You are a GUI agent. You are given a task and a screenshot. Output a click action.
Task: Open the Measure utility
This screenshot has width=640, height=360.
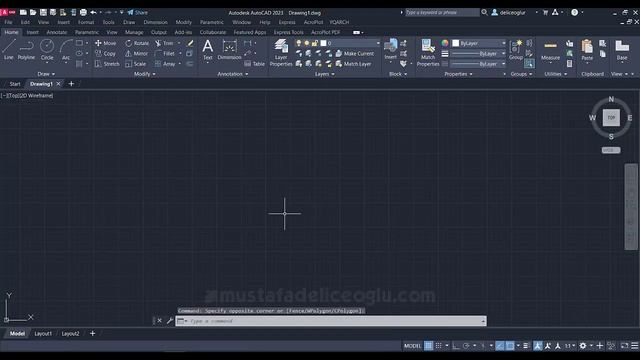coord(550,50)
